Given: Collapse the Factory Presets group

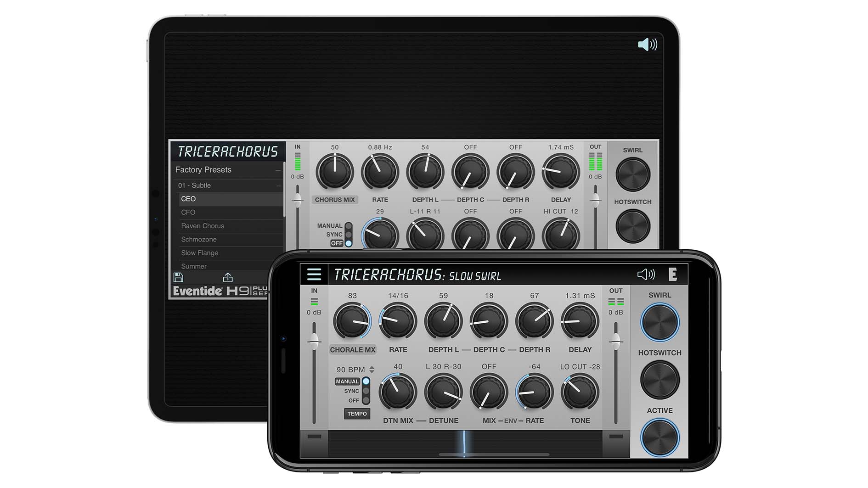Looking at the screenshot, I should [x=277, y=170].
